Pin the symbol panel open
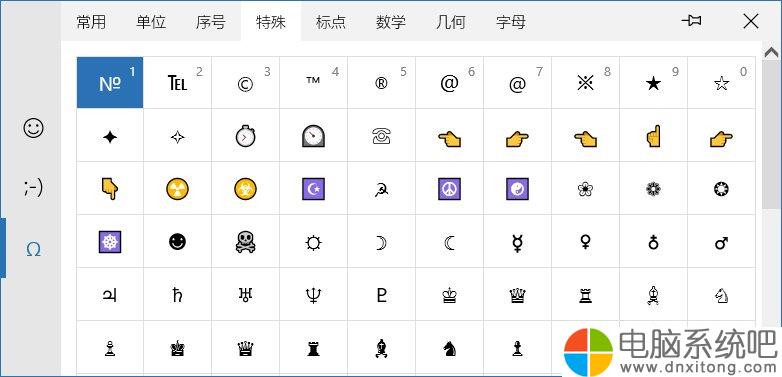Viewport: 782px width, 377px height. pyautogui.click(x=691, y=21)
